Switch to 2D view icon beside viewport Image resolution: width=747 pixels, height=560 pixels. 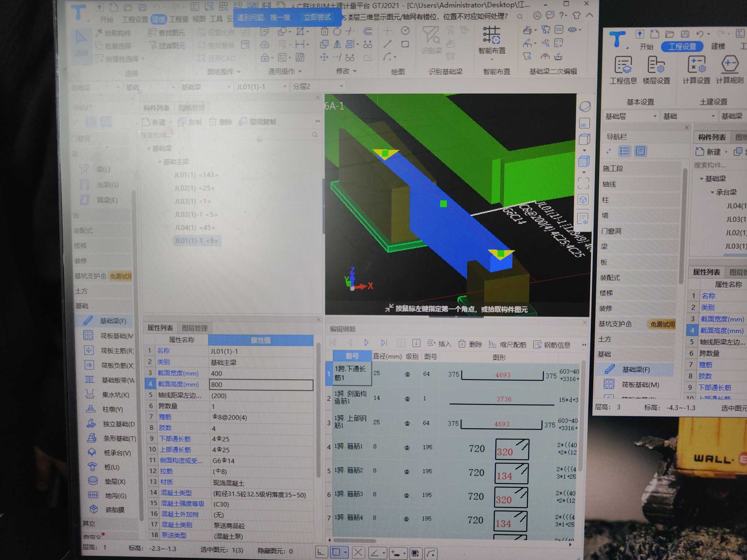pyautogui.click(x=584, y=123)
